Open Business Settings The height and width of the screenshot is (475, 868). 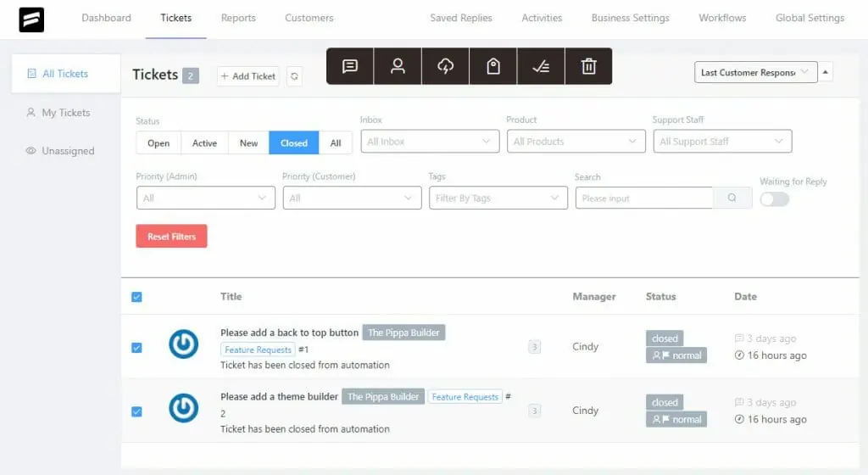pyautogui.click(x=631, y=18)
